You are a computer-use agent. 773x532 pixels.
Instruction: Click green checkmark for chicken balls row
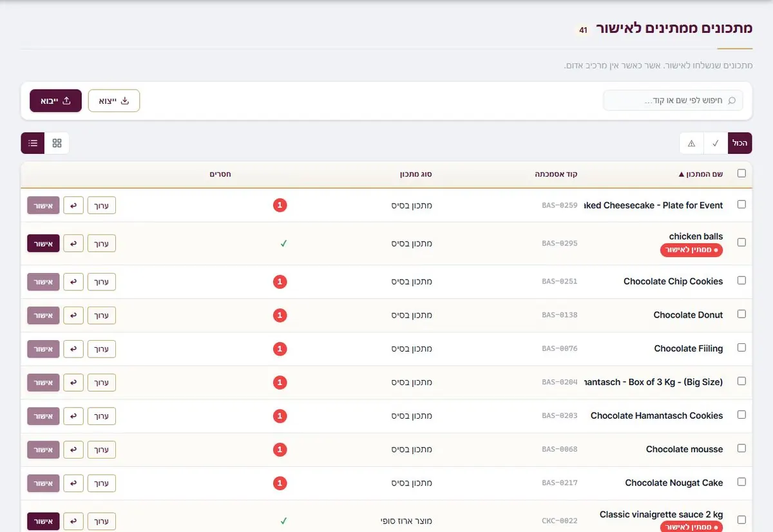tap(283, 243)
